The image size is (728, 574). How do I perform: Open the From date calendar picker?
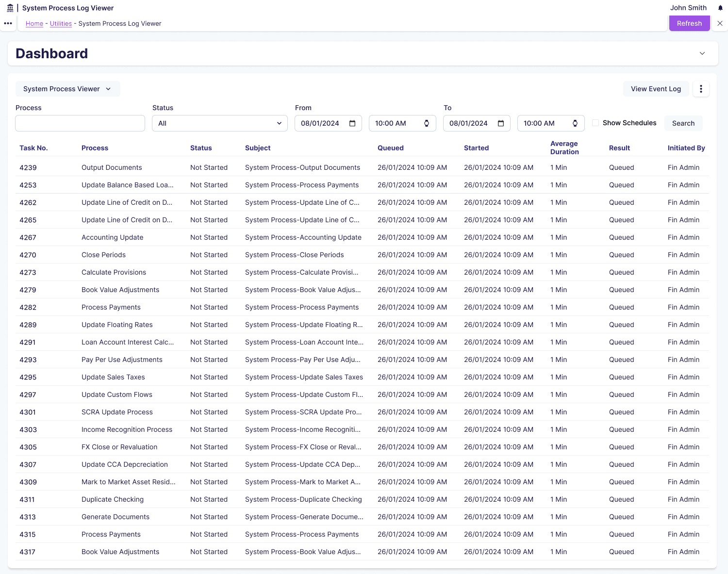[352, 123]
